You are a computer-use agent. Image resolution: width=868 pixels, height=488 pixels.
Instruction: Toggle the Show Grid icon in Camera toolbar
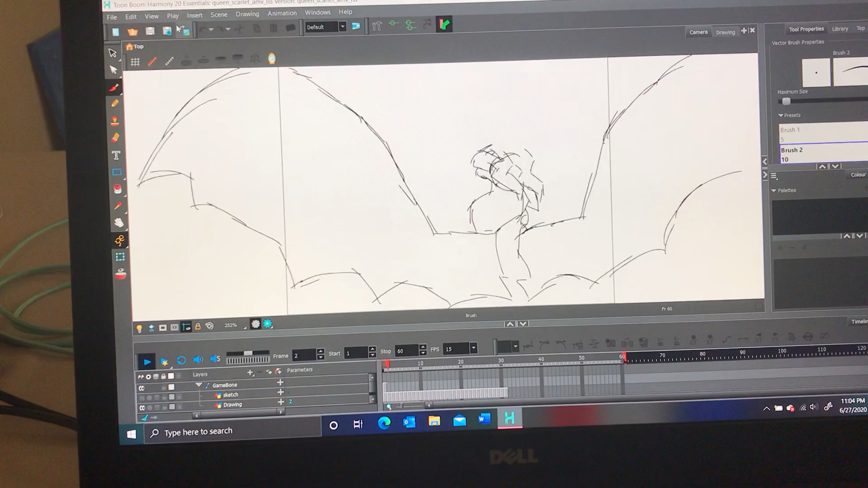click(135, 62)
